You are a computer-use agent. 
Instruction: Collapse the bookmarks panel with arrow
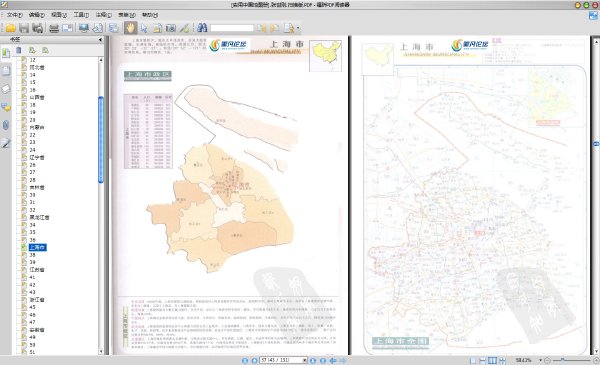[x=100, y=39]
